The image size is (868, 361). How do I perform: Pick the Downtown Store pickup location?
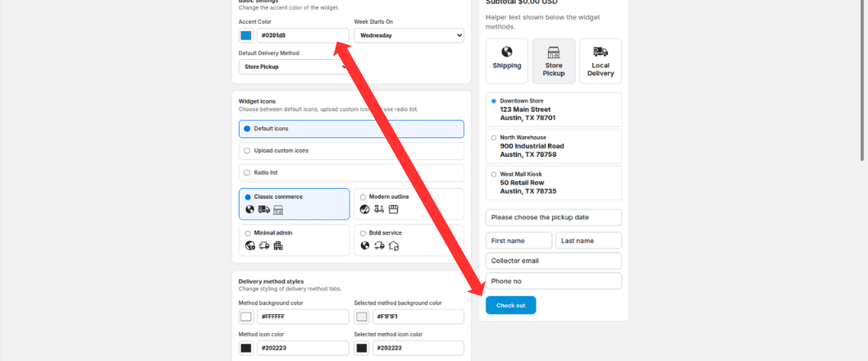[554, 110]
